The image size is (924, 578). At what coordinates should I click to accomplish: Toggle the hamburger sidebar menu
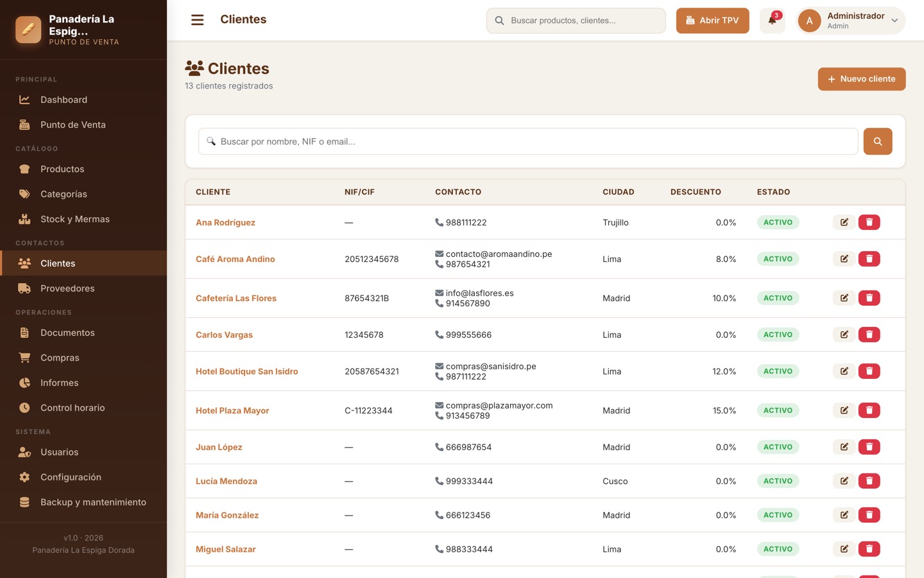pos(197,20)
